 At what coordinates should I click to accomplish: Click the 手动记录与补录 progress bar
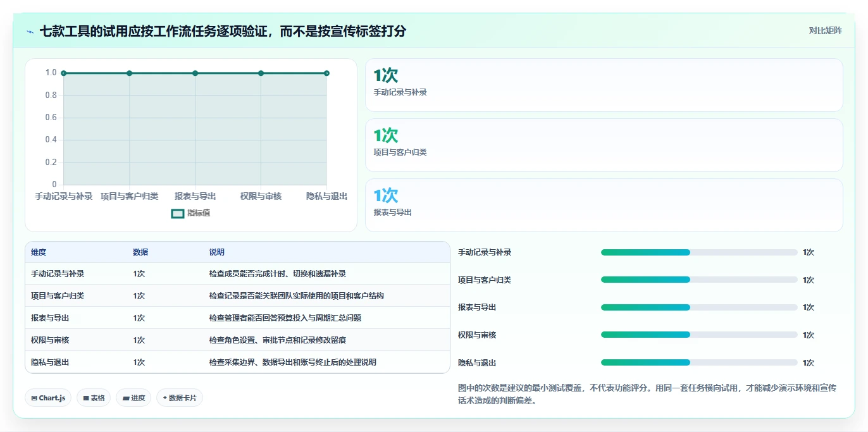coord(699,252)
